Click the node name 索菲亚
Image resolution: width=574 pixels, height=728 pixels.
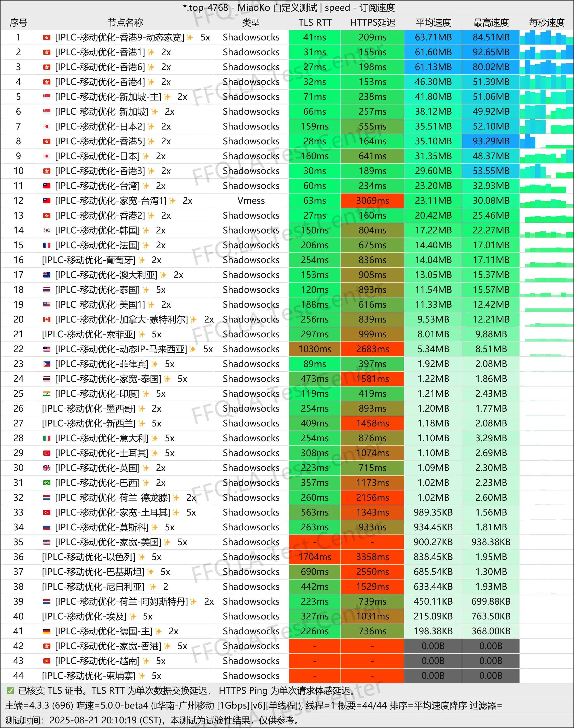point(89,334)
